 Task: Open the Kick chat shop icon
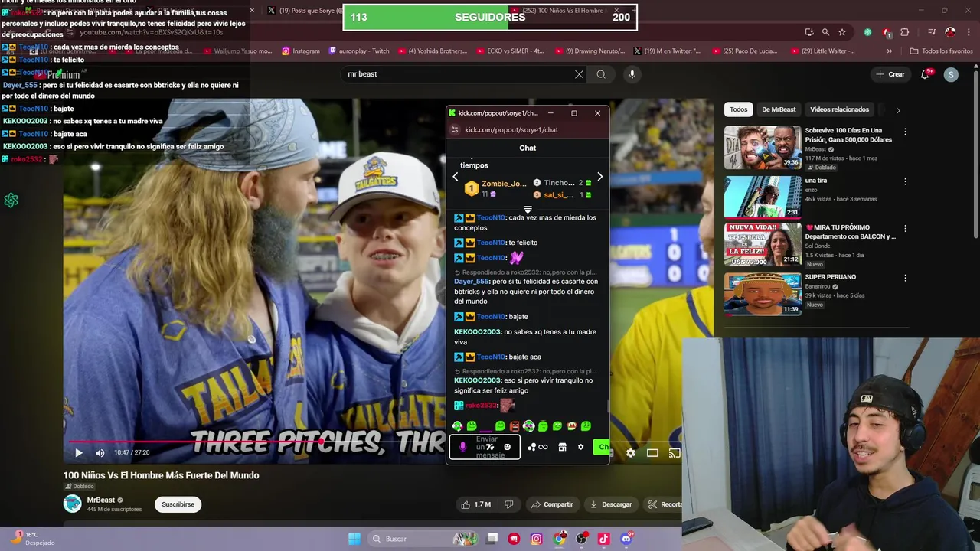562,447
